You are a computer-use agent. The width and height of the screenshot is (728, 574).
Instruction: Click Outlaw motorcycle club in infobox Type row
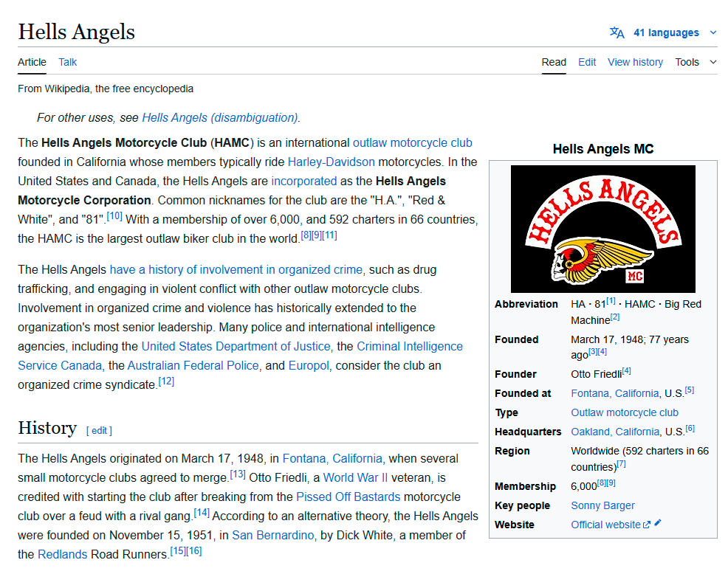pos(625,412)
